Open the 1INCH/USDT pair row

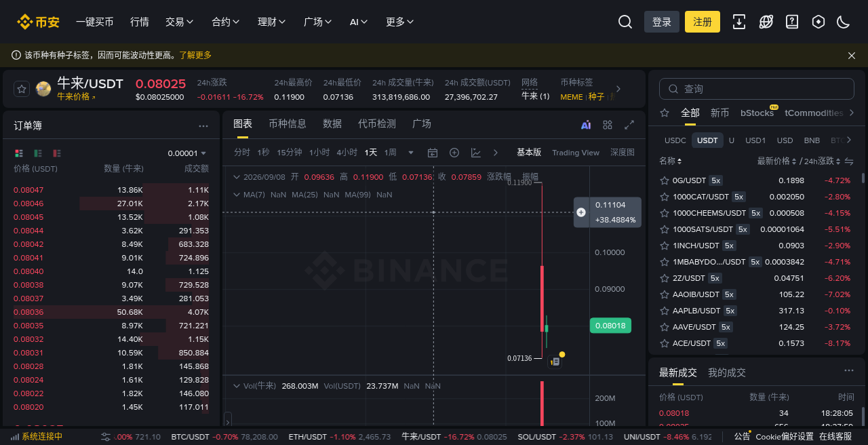(x=757, y=246)
